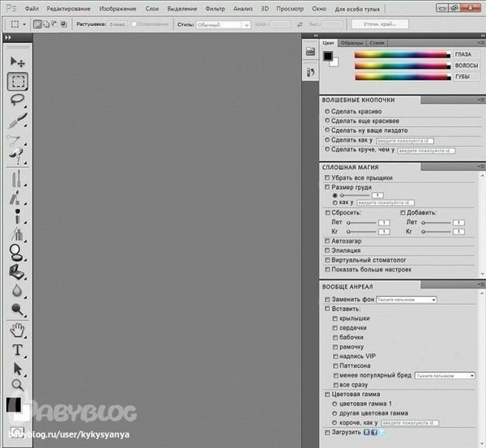Open the Заменить фон dropdown
486x448 pixels.
pos(407,300)
